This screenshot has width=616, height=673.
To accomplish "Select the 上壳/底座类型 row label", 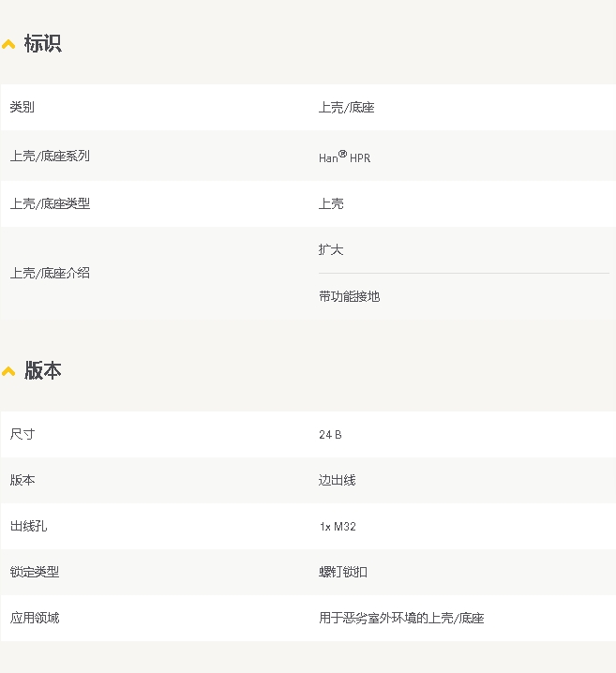I will [x=50, y=203].
